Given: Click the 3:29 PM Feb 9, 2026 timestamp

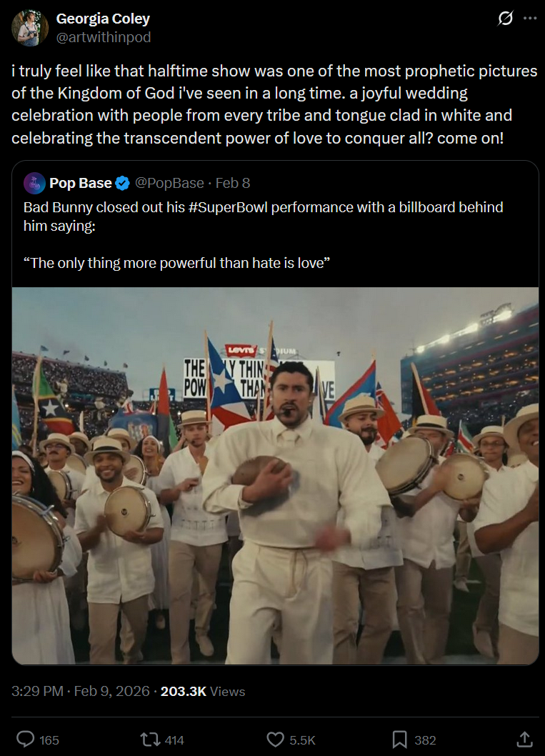Looking at the screenshot, I should coord(81,692).
